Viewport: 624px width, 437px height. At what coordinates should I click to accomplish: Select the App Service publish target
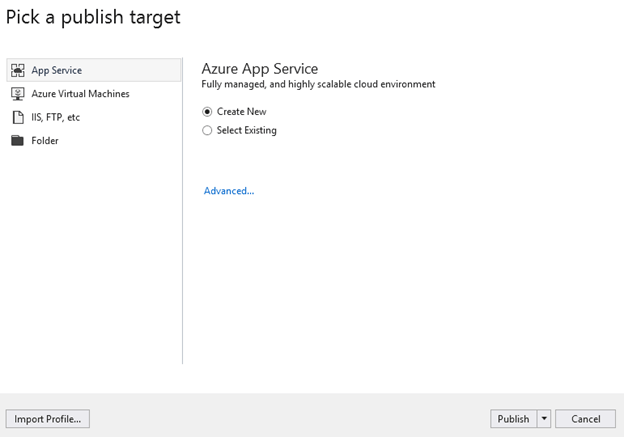pos(94,70)
